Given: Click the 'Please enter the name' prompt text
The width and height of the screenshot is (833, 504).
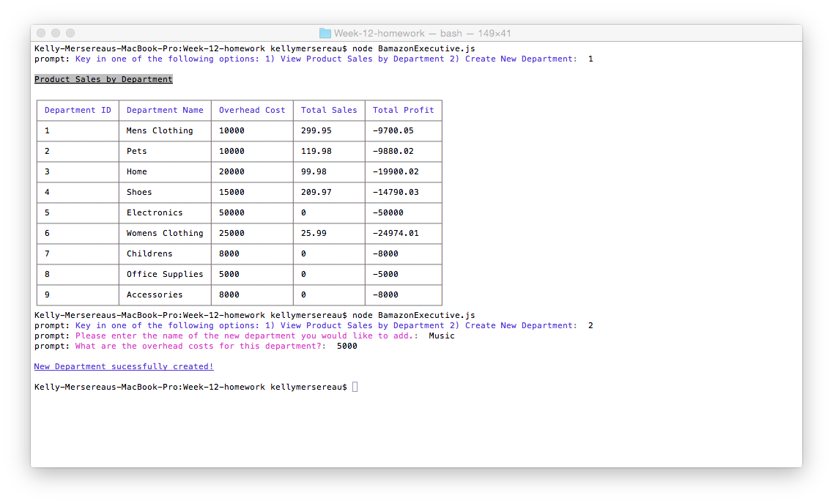Looking at the screenshot, I should click(x=247, y=336).
